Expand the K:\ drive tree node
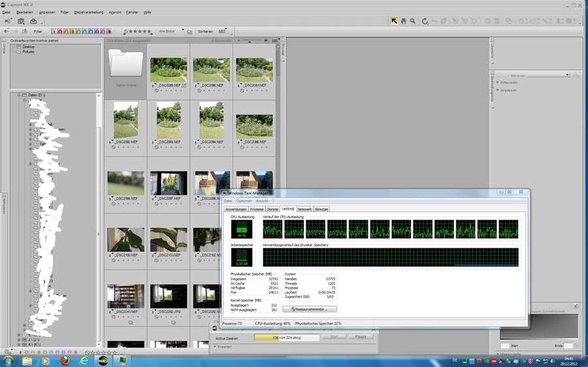The width and height of the screenshot is (588, 367). coord(19,345)
